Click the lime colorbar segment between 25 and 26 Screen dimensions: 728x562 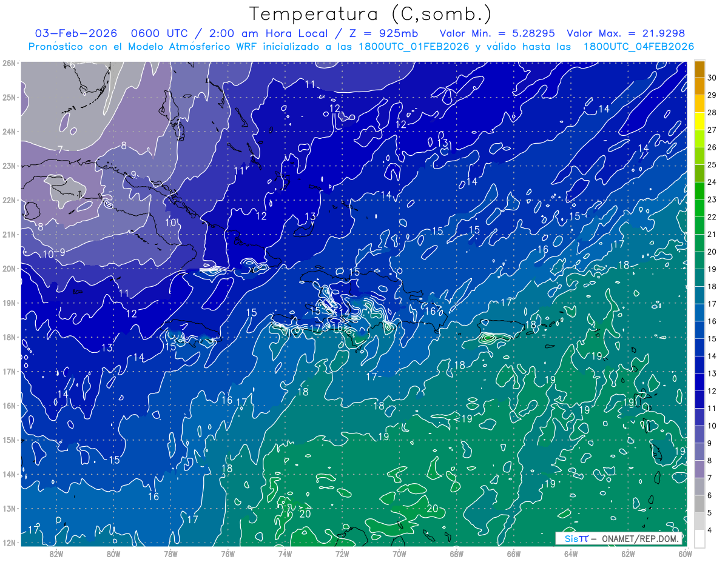pyautogui.click(x=699, y=156)
